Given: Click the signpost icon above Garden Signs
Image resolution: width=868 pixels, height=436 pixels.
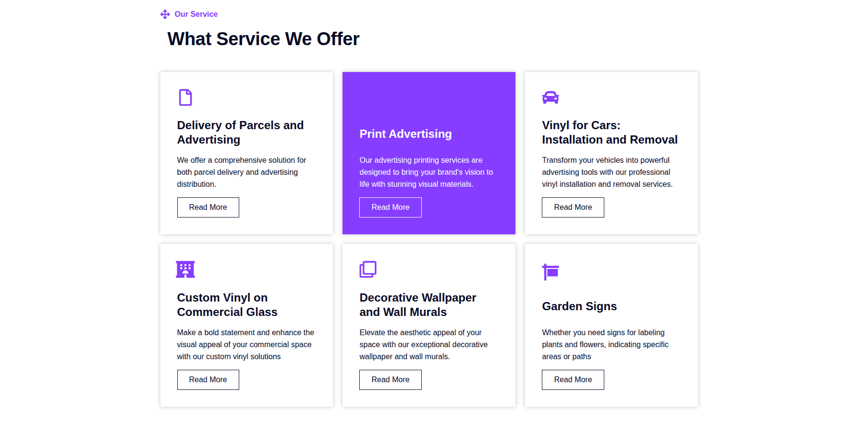Looking at the screenshot, I should click(550, 272).
